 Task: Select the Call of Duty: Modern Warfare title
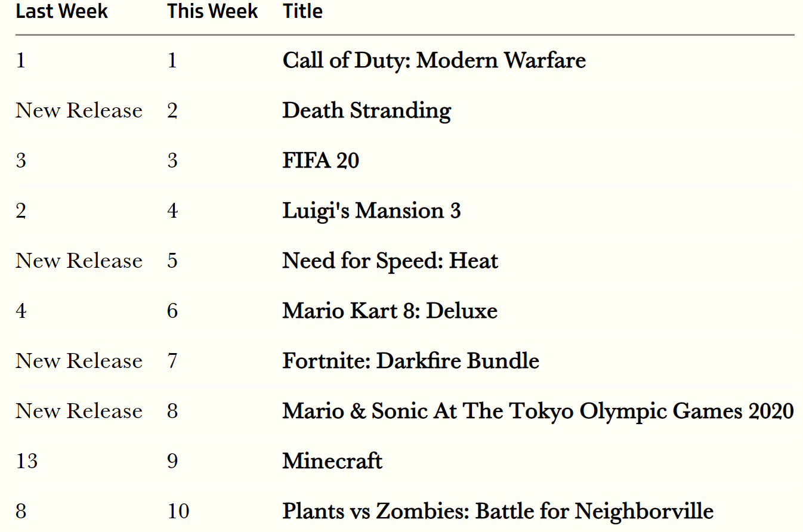point(434,60)
